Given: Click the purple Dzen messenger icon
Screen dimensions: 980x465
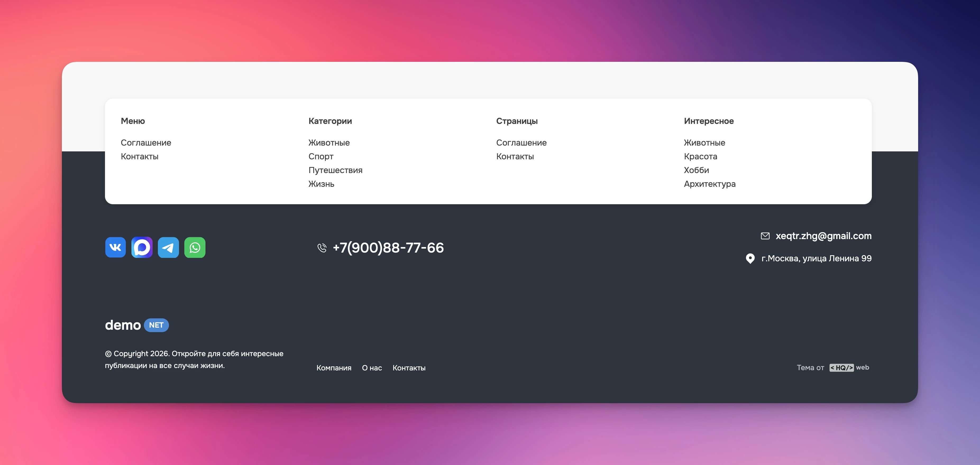Looking at the screenshot, I should coord(141,247).
